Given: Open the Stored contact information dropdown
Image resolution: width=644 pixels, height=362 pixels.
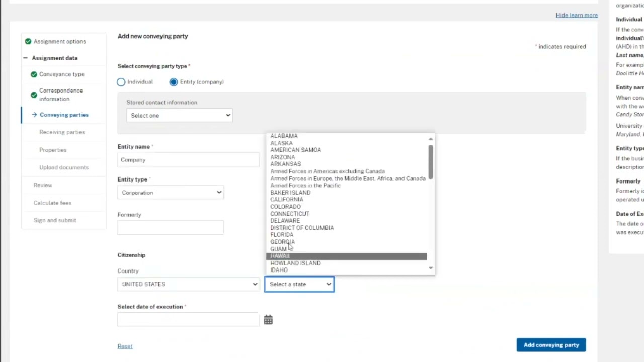Looking at the screenshot, I should click(x=180, y=115).
